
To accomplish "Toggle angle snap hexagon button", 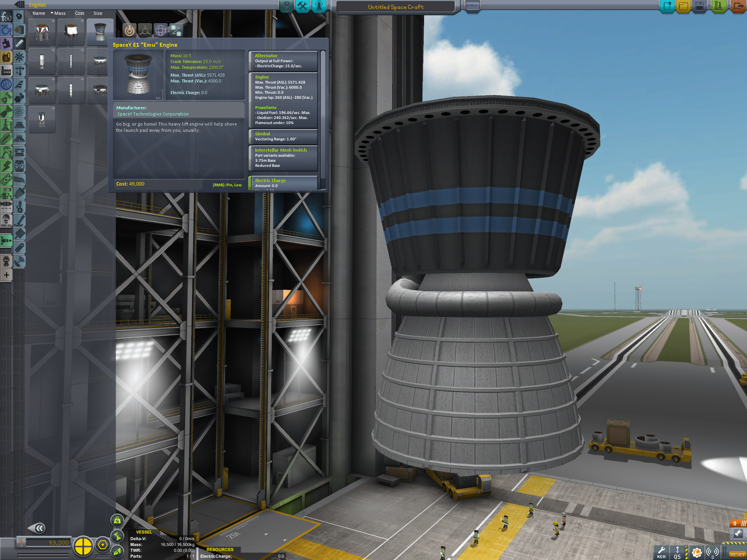I will pos(103,545).
